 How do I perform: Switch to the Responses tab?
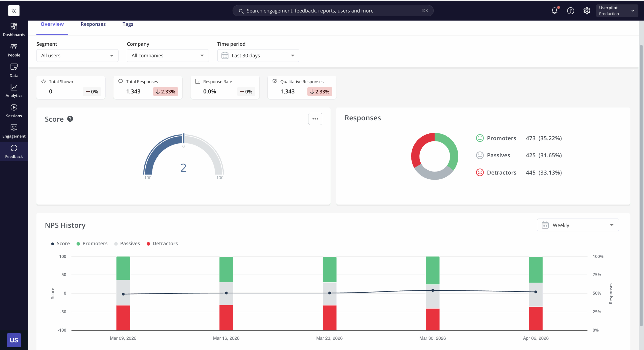(93, 24)
